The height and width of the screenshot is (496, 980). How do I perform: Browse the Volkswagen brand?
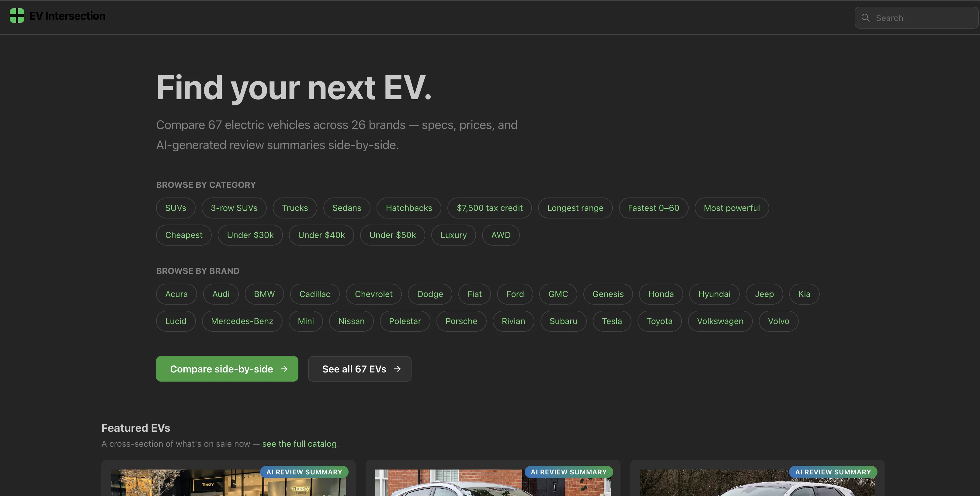pos(720,321)
